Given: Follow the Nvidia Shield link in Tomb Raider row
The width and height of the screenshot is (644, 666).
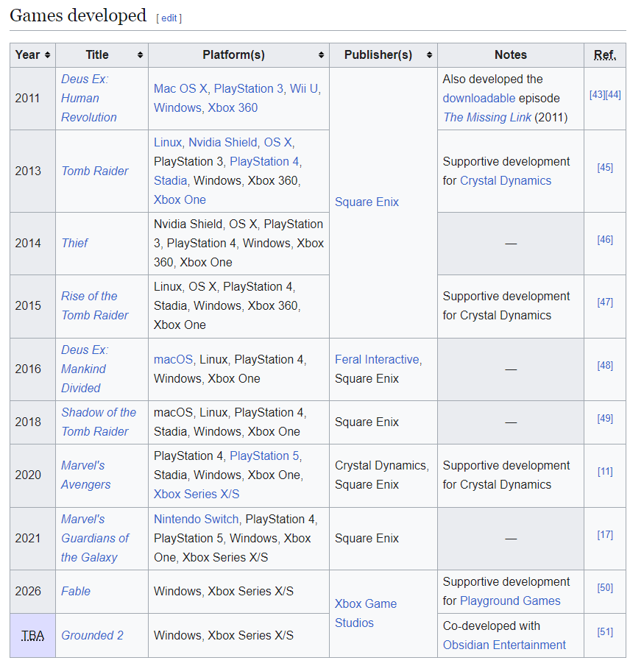Looking at the screenshot, I should [222, 142].
